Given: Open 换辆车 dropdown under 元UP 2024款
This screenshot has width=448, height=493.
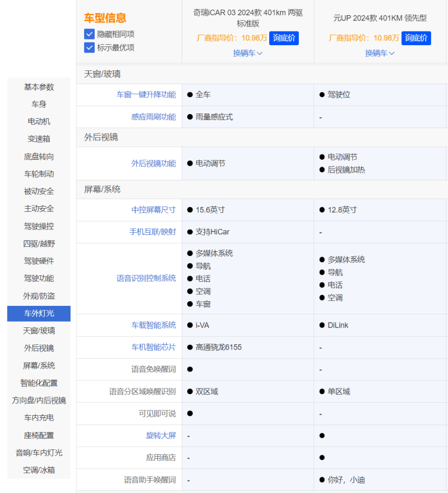Looking at the screenshot, I should [x=380, y=53].
